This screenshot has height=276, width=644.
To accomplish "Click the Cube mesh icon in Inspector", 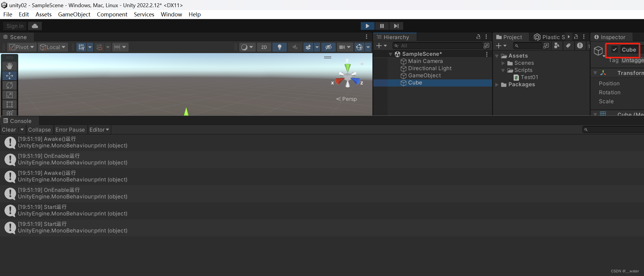I will coord(599,50).
